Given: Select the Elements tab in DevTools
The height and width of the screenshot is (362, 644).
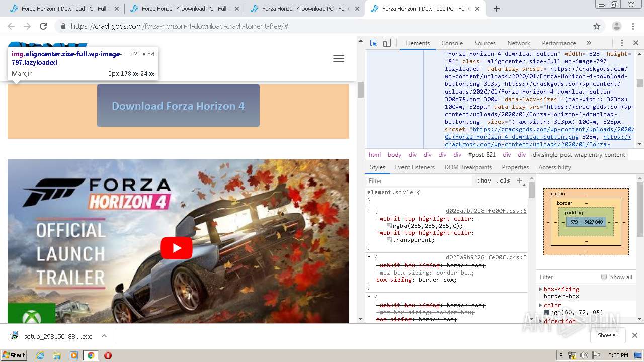Looking at the screenshot, I should point(418,43).
